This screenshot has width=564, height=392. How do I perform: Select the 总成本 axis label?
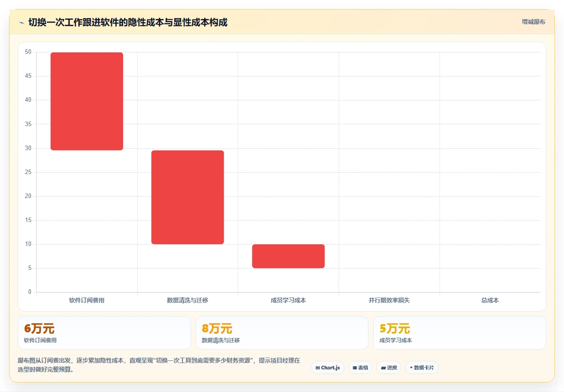click(490, 300)
